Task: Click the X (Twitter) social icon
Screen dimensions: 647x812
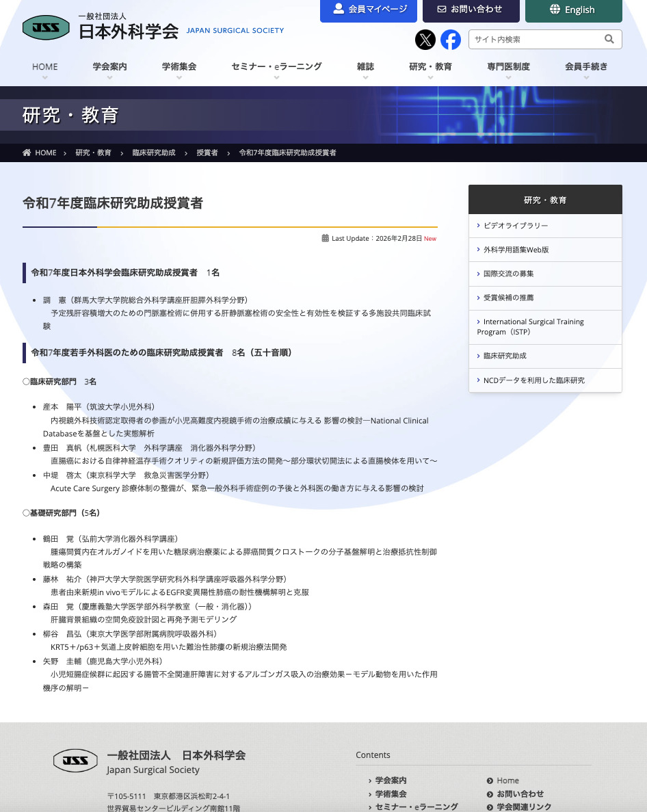Action: pos(425,40)
